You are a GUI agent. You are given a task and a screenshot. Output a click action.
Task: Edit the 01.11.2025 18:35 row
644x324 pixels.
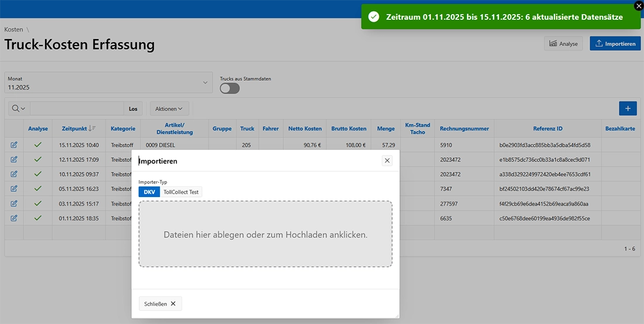pos(14,218)
